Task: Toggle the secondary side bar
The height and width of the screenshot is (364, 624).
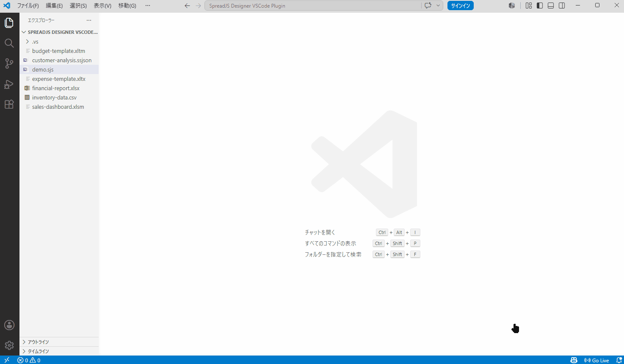Action: (562, 6)
